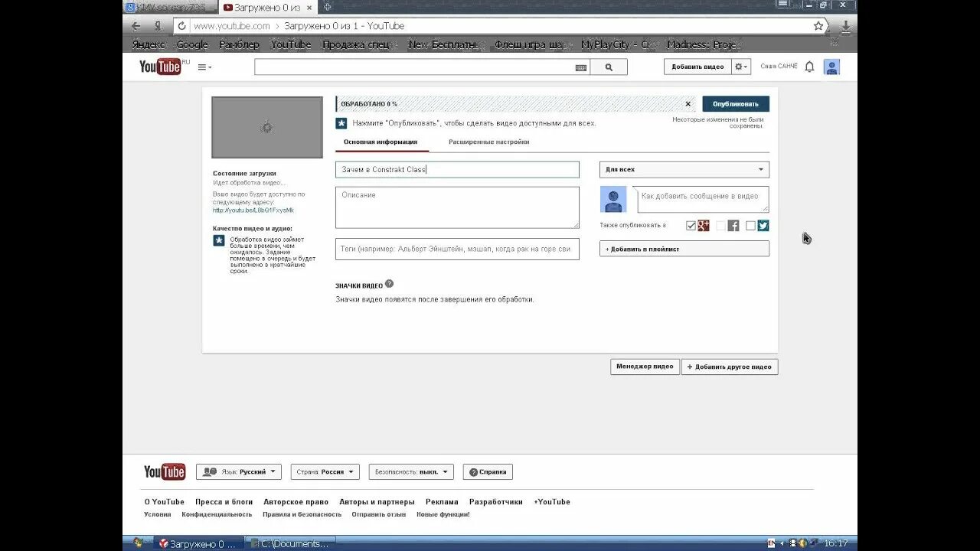The image size is (980, 551).
Task: Click the browser back arrow
Action: (136, 25)
